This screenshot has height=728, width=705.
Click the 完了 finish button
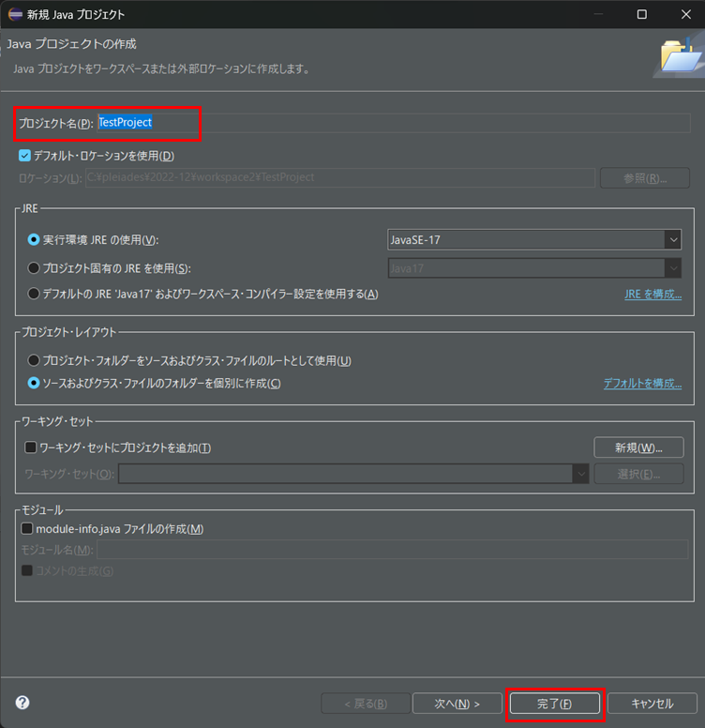(554, 704)
